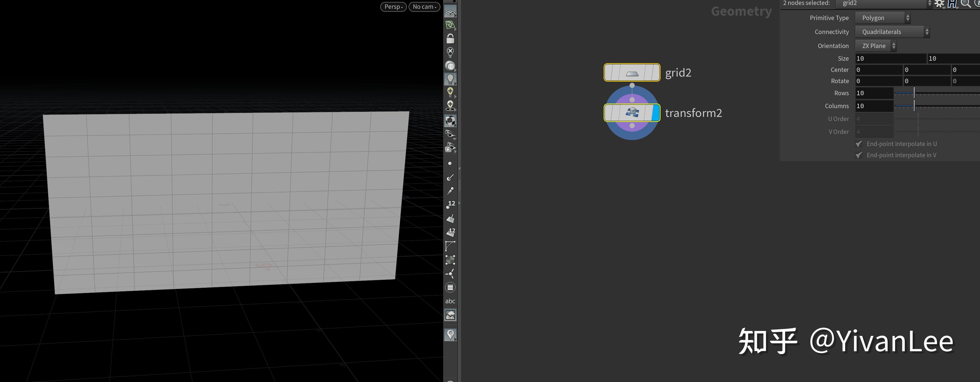Open the No cam camera menu
The image size is (980, 382).
click(x=424, y=7)
